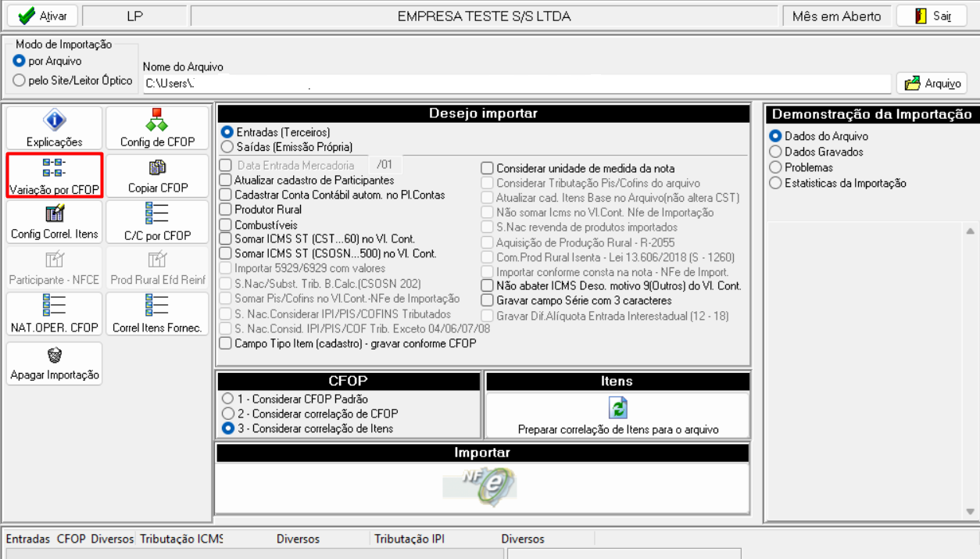Open NAT.OPER. CFOP icon button

pos(54,314)
